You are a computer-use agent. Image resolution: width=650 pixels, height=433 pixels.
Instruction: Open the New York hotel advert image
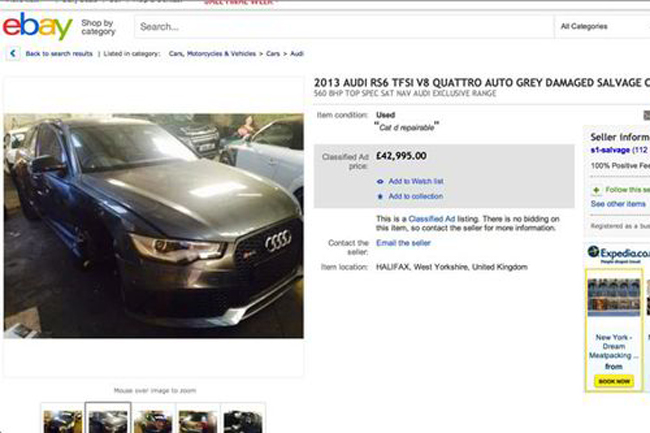coord(614,297)
